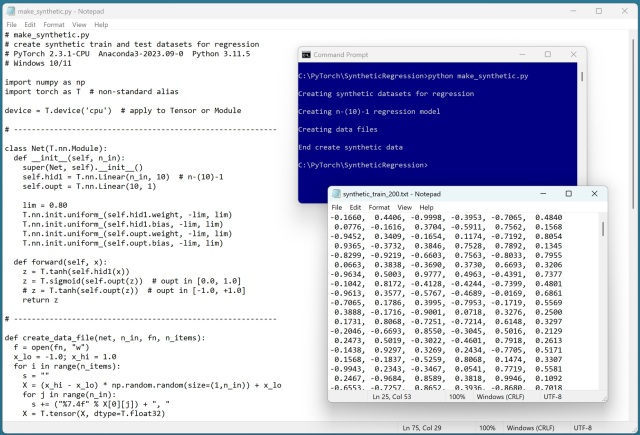Screen dimensions: 640x435
Task: Click 'Ln 25, Col 53' in status bar
Action: pos(392,397)
